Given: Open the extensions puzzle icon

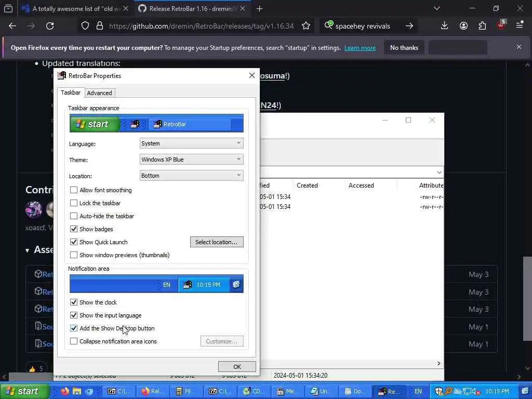Looking at the screenshot, I should click(482, 26).
